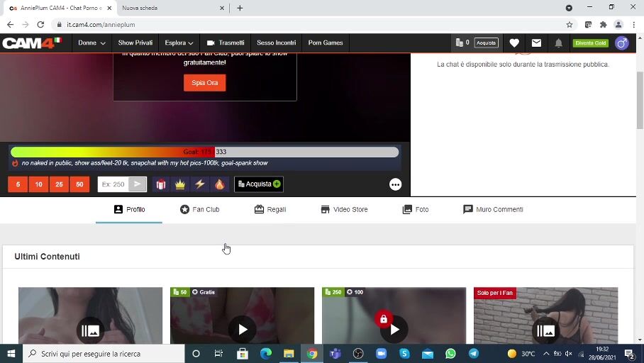Switch to the Fan Club tab

pyautogui.click(x=199, y=210)
